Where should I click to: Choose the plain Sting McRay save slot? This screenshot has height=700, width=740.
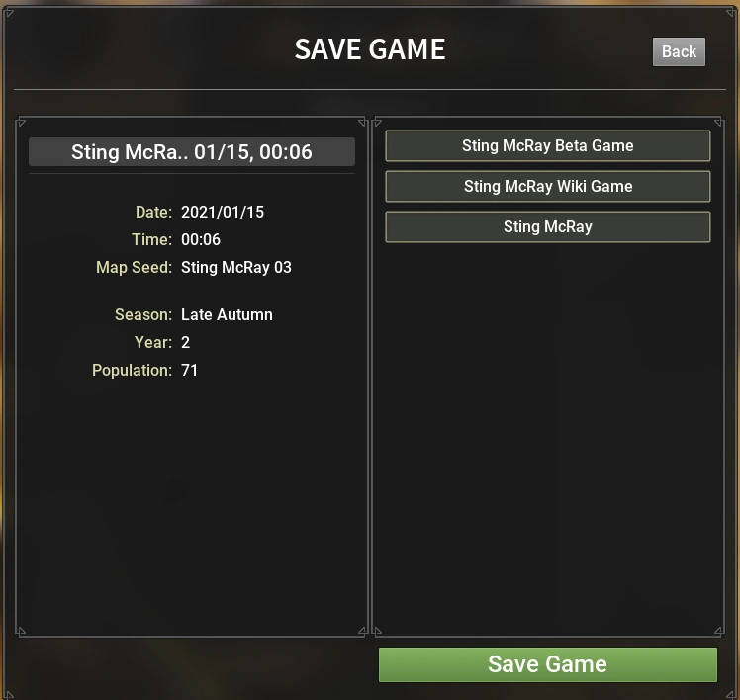(547, 226)
